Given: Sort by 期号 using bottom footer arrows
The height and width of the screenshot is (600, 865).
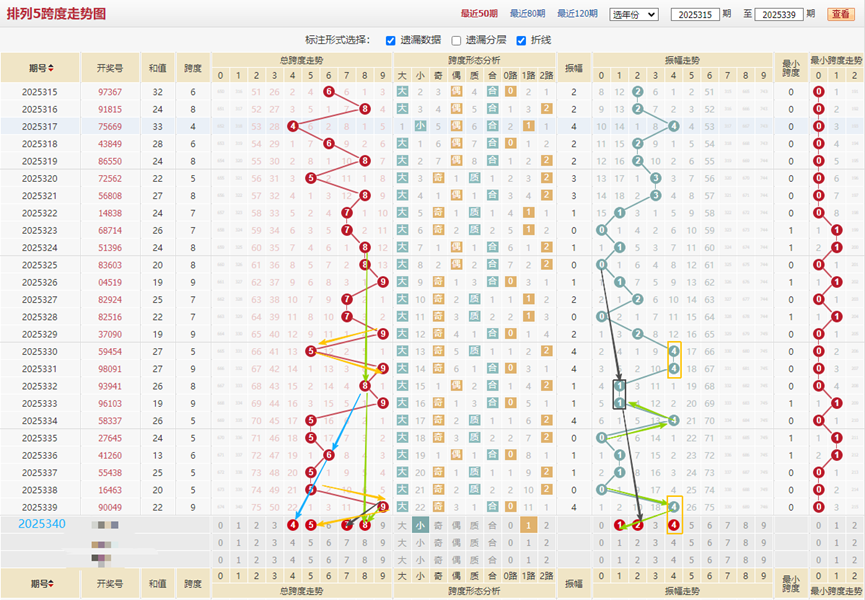Looking at the screenshot, I should [51, 583].
